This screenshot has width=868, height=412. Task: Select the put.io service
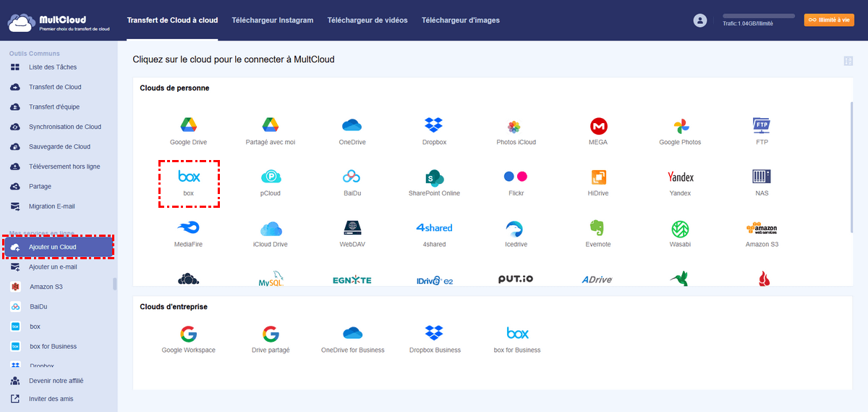pyautogui.click(x=516, y=279)
